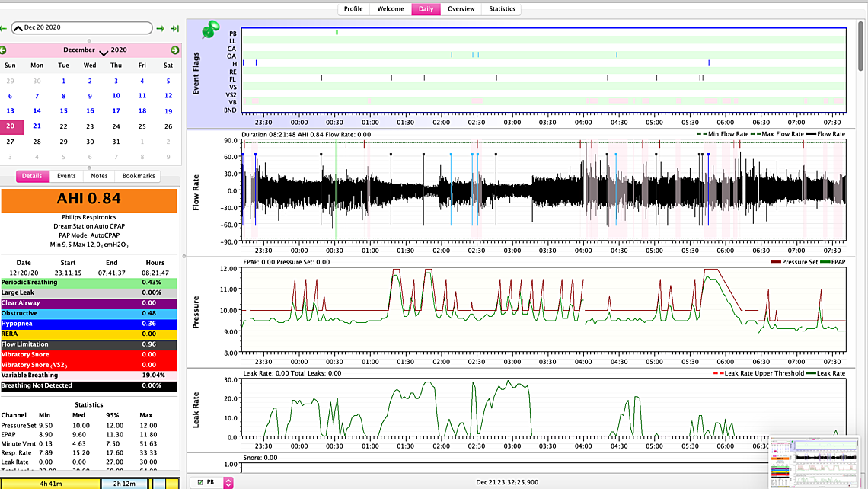
Task: Click the Leak Rate Upper Threshold legend entry
Action: coord(759,374)
